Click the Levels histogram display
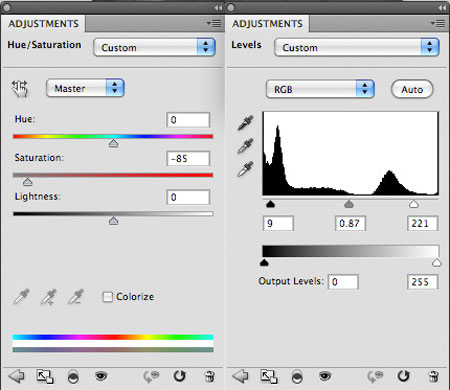The image size is (450, 390). coord(350,153)
